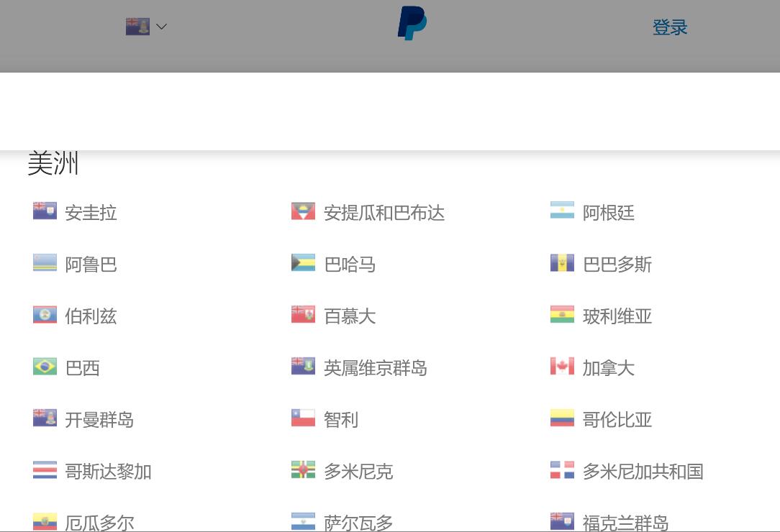780x532 pixels.
Task: Choose 玻利维亚 from the list
Action: [x=617, y=316]
